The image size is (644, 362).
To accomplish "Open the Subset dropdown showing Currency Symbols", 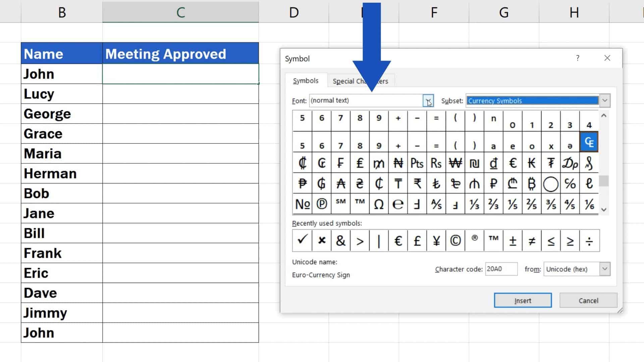I will (x=604, y=100).
